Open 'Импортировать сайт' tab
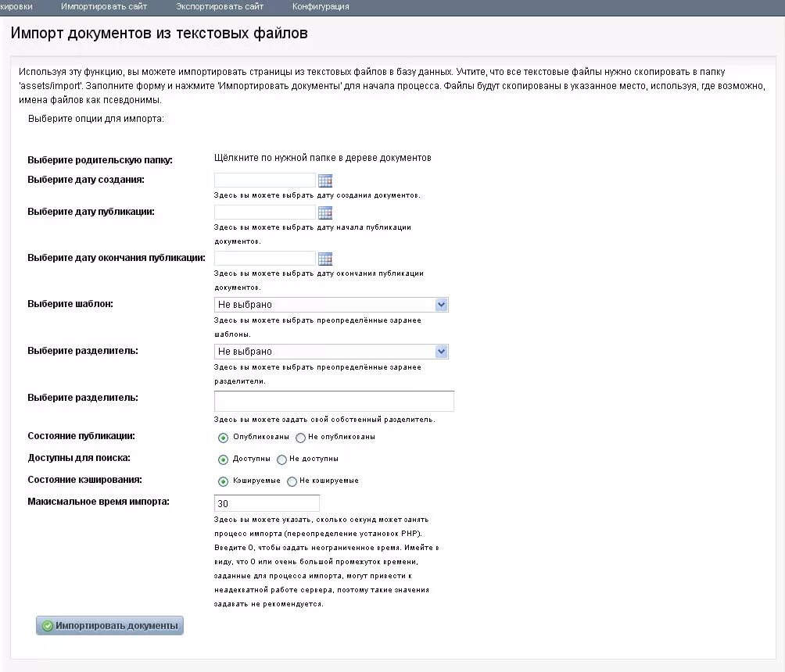 [x=104, y=7]
